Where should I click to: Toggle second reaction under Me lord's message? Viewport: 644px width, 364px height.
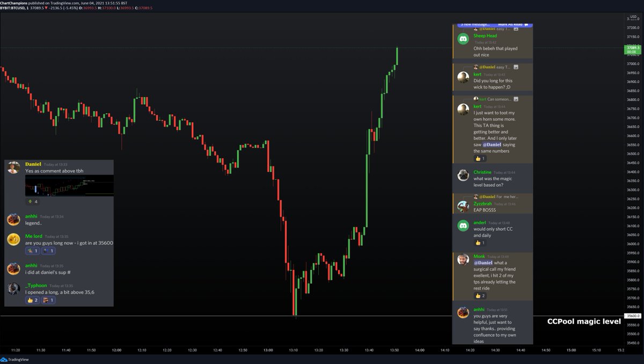(x=48, y=251)
